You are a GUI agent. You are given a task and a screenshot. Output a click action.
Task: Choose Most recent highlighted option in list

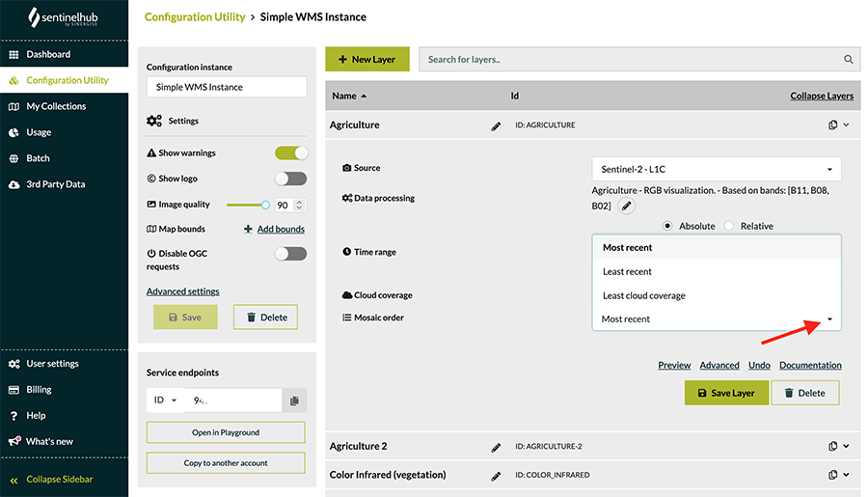pos(717,248)
